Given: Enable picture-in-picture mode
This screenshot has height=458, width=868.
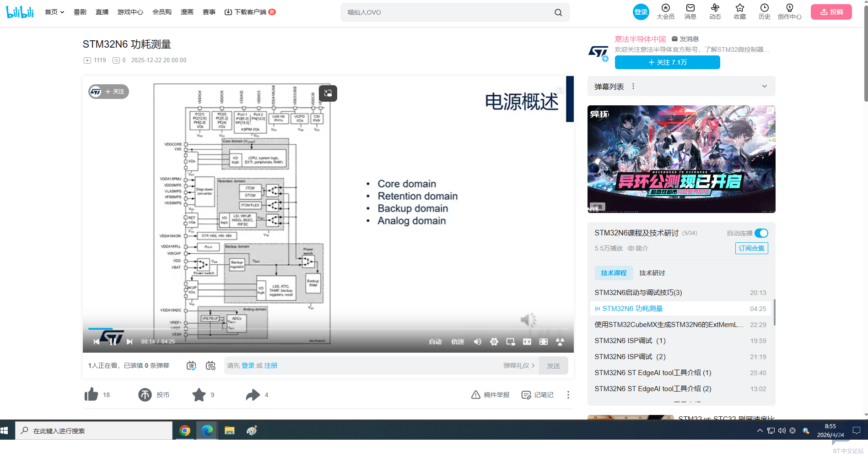Looking at the screenshot, I should pos(511,342).
